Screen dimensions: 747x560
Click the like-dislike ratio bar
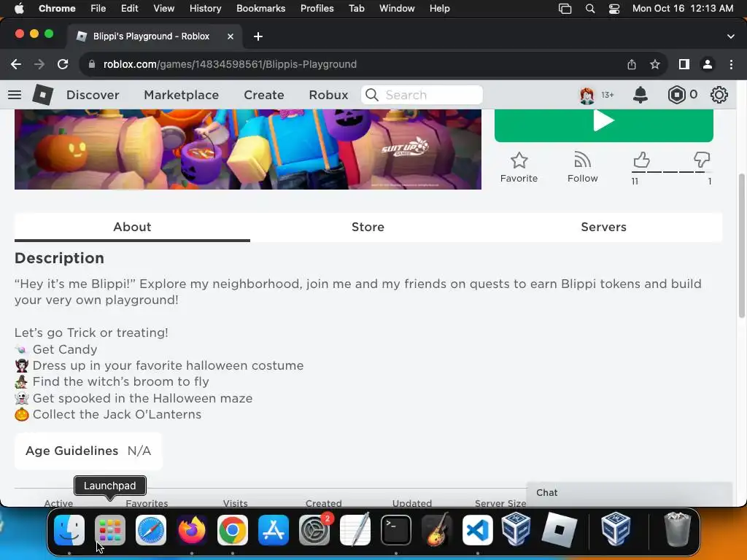point(672,172)
